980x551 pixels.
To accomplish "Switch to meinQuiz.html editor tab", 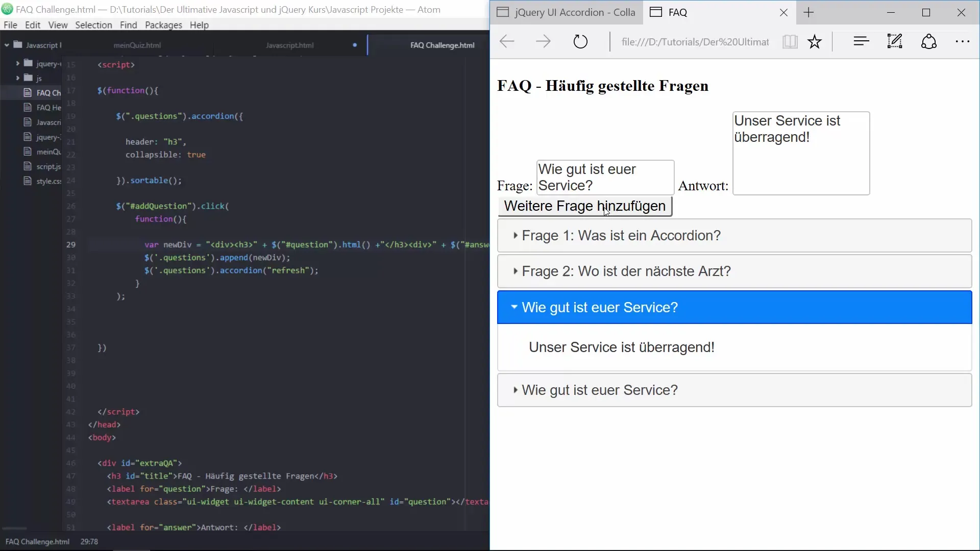I will coord(137,45).
